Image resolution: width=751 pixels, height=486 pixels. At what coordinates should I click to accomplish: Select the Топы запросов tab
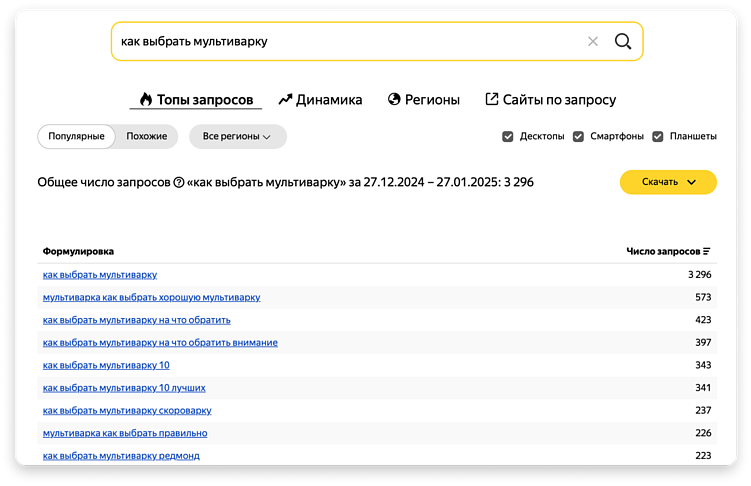(x=196, y=100)
